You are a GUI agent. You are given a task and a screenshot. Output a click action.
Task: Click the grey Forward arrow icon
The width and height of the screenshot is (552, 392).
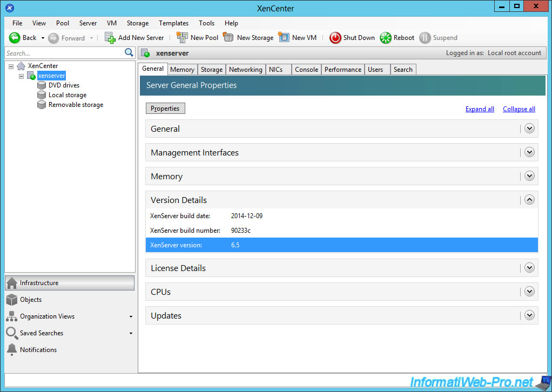(x=53, y=38)
